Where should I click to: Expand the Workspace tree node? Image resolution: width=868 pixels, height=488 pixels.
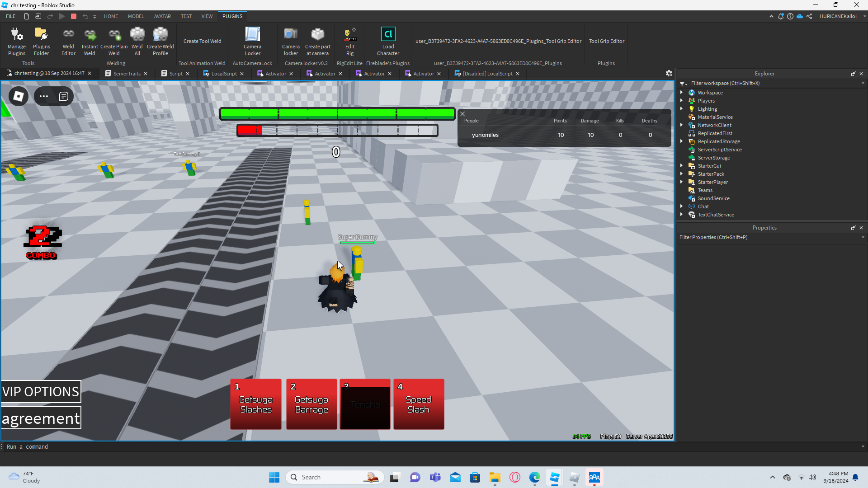(x=682, y=93)
